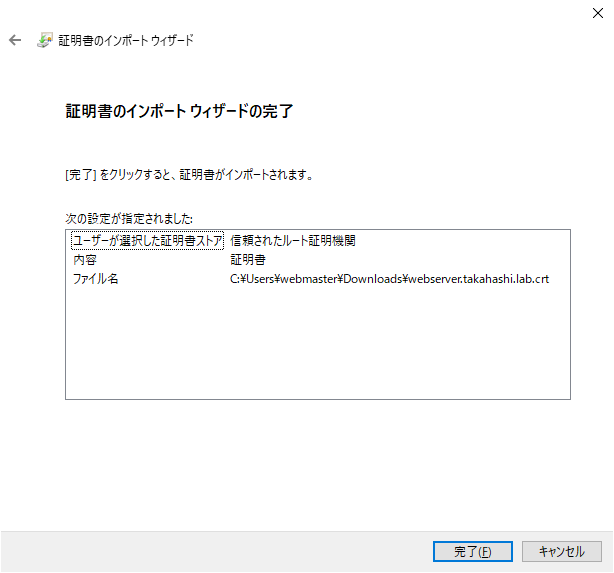The width and height of the screenshot is (614, 573).
Task: Click the back arrow icon
Action: pyautogui.click(x=15, y=40)
